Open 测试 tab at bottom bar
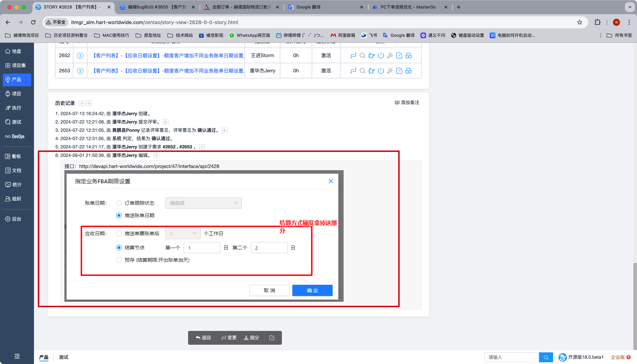 (x=64, y=357)
